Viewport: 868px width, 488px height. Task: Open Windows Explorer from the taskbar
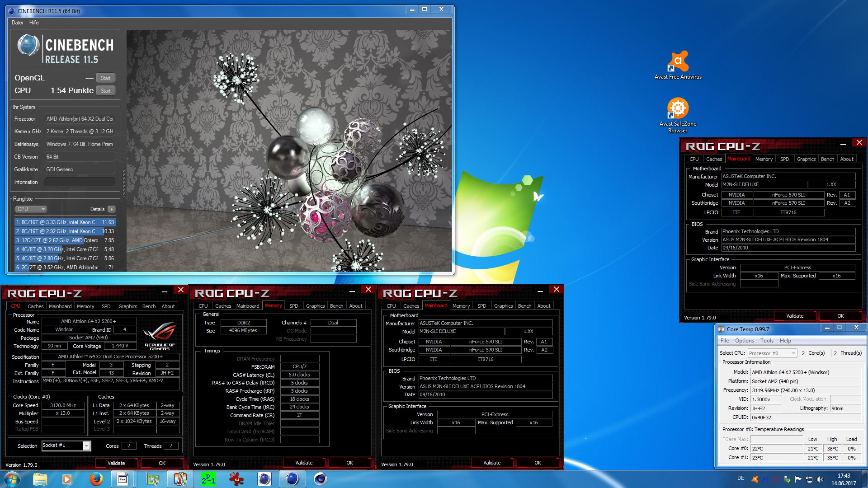click(40, 479)
